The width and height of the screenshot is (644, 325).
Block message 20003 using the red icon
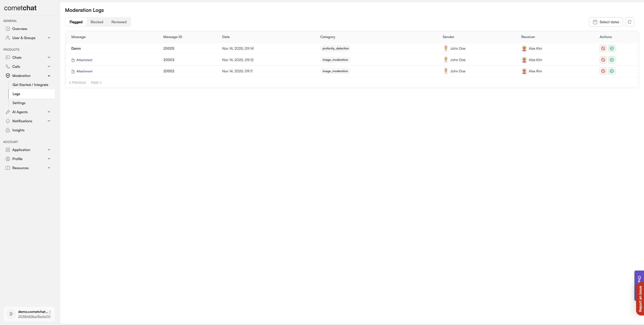603,60
